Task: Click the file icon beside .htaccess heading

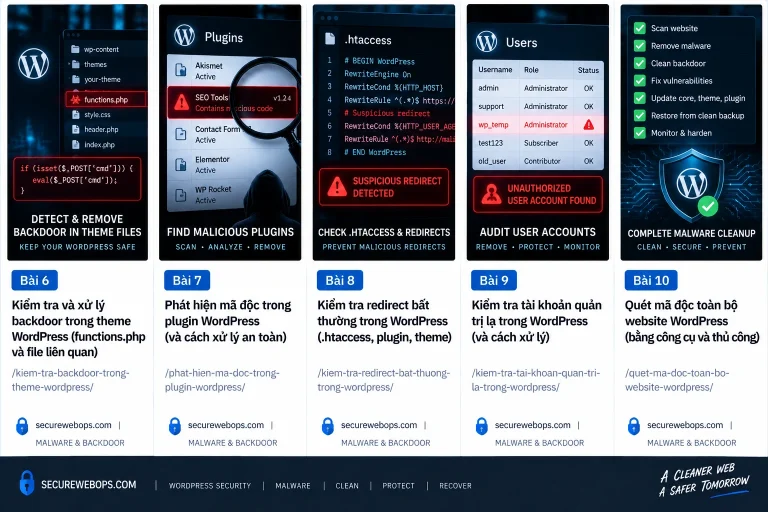Action: pyautogui.click(x=330, y=39)
